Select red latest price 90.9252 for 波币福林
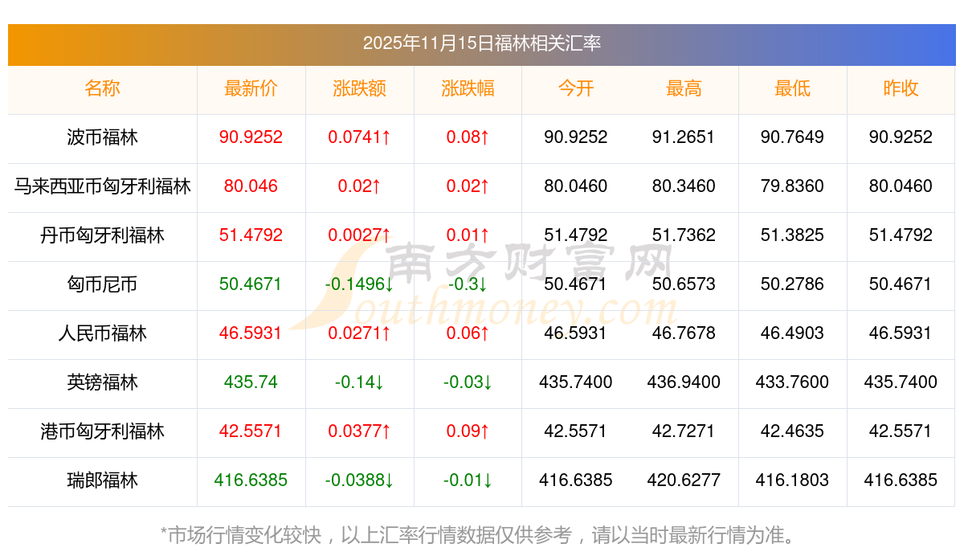This screenshot has width=964, height=560. click(x=251, y=137)
